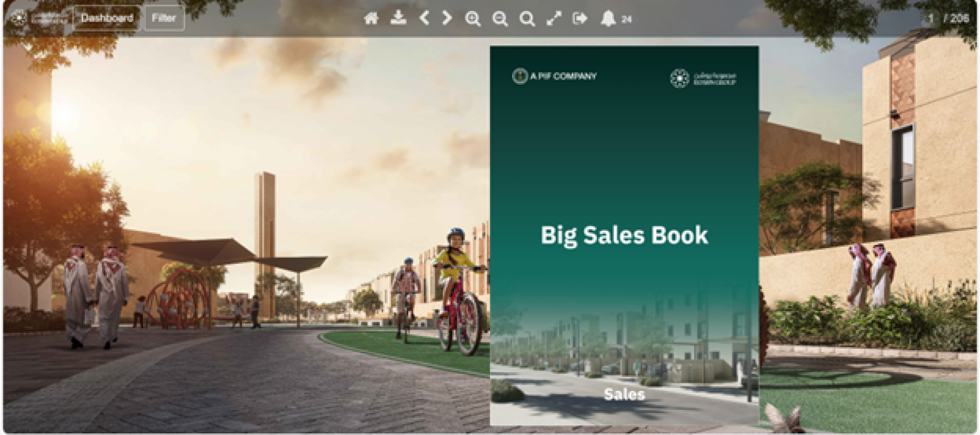The height and width of the screenshot is (435, 980).
Task: Open the Dashboard button
Action: (x=107, y=18)
